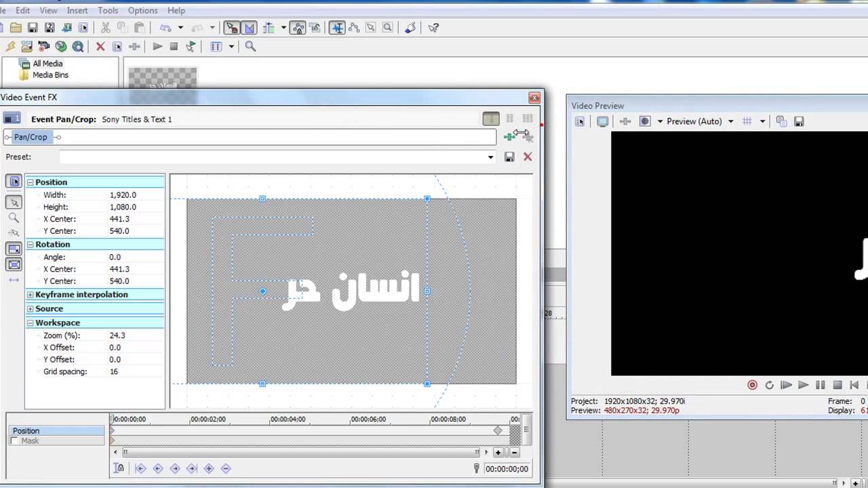Select the Zoom magnifier tool in Pan/Crop sidebar
Screen dimensions: 868x488
[14, 218]
